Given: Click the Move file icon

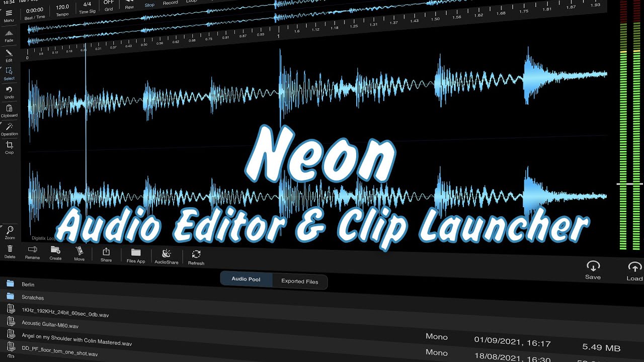Looking at the screenshot, I should [79, 250].
